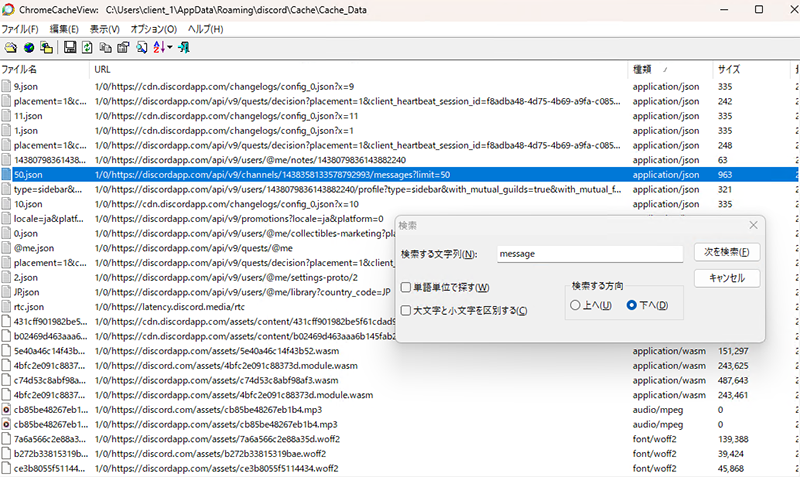Open the ファイル(F) menu
The image size is (800, 477).
pyautogui.click(x=20, y=29)
